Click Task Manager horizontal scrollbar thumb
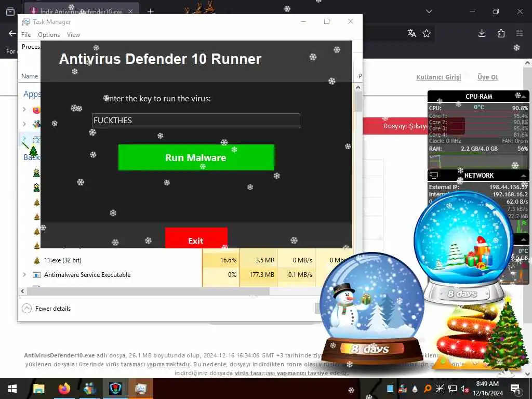Viewport: 532px width, 399px height. (148, 291)
